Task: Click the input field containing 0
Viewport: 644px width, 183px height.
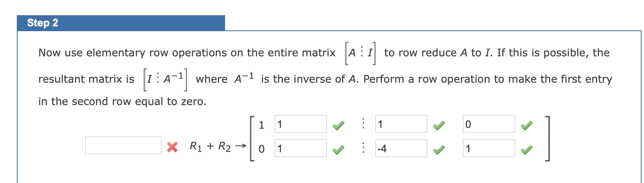Action: [489, 124]
